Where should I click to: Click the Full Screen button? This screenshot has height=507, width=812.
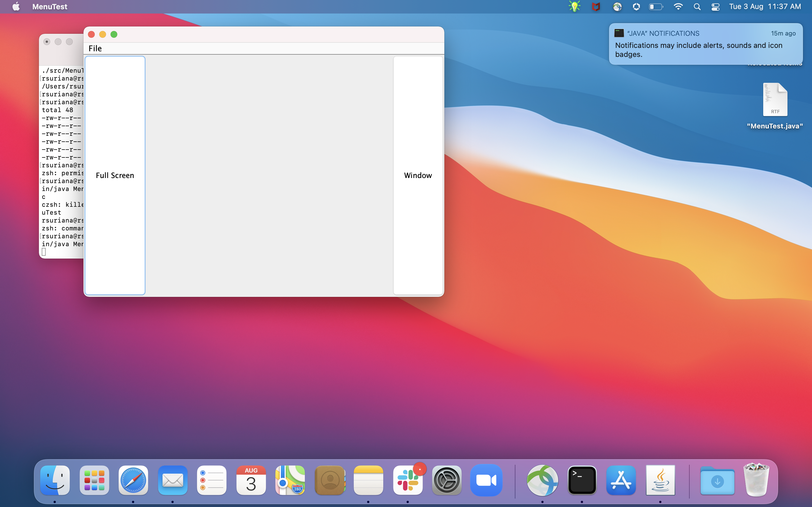[115, 175]
